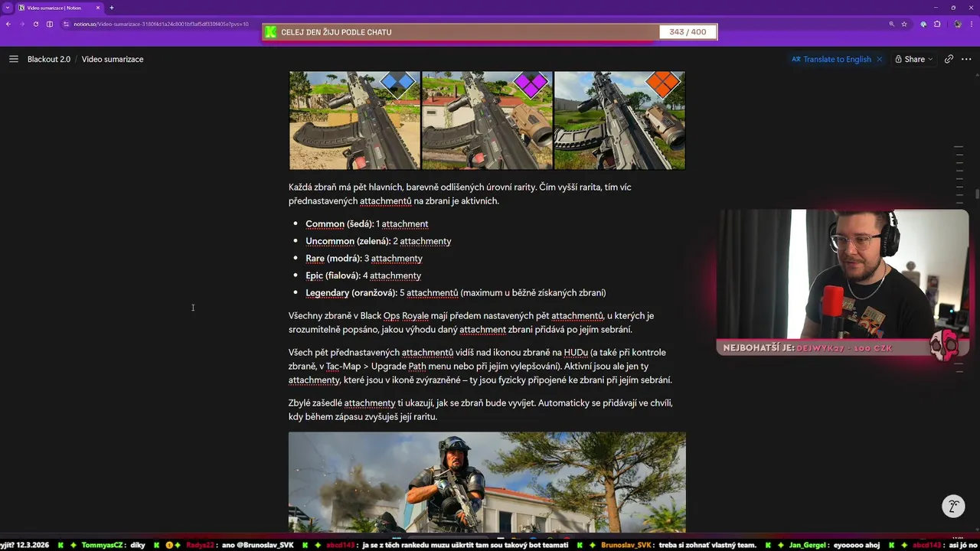The height and width of the screenshot is (551, 980).
Task: Click the green Kick logo in the banner
Action: 270,32
